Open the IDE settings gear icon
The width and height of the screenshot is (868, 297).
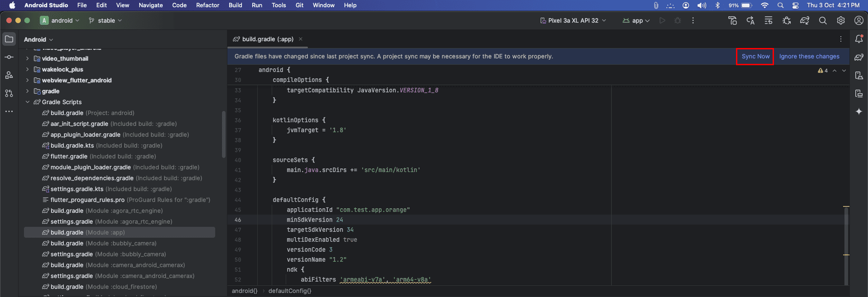(841, 21)
